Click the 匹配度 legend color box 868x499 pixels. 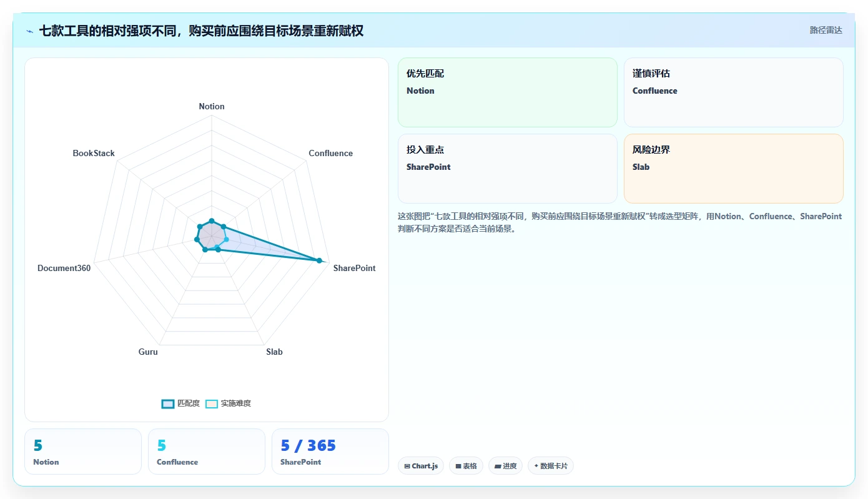[x=167, y=403]
